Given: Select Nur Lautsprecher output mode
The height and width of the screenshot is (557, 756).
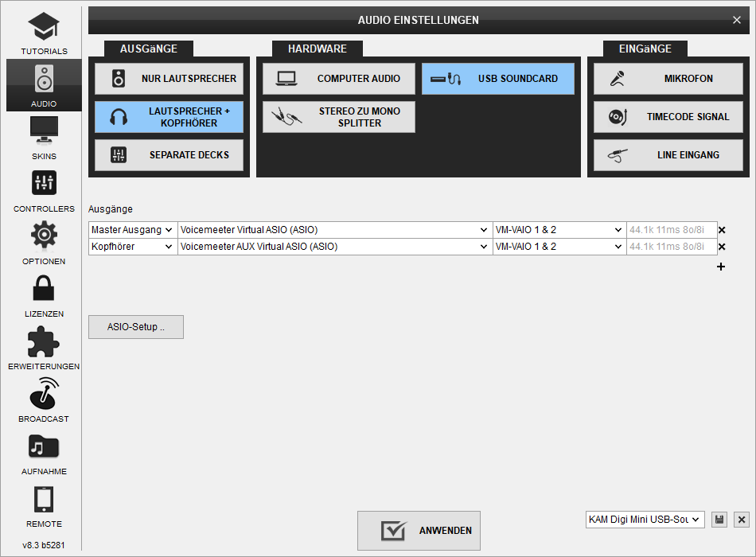Looking at the screenshot, I should [169, 79].
